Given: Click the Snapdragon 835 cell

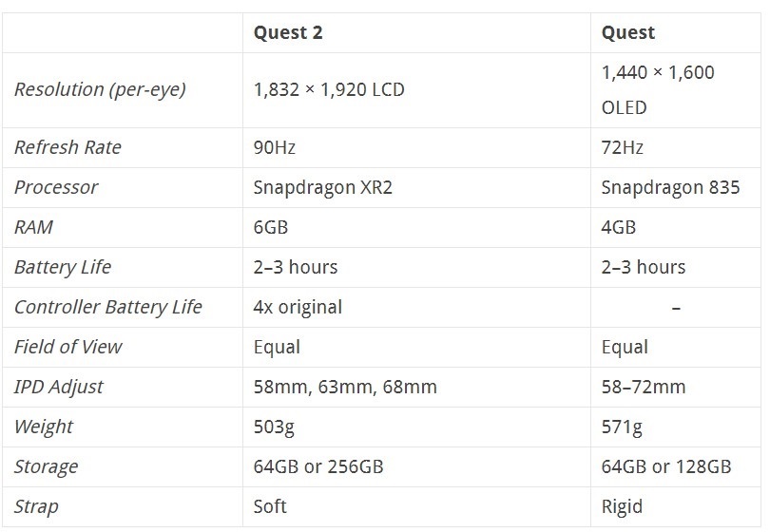Looking at the screenshot, I should [x=670, y=187].
